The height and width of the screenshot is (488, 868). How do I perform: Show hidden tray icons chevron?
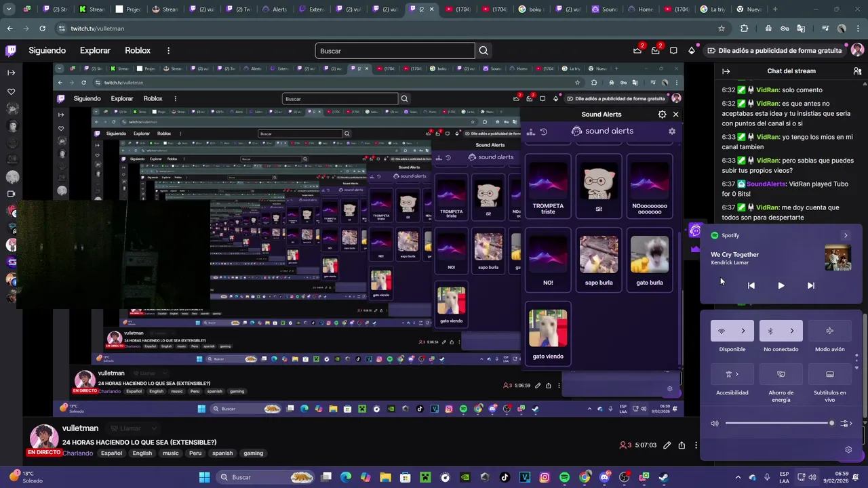(x=738, y=477)
